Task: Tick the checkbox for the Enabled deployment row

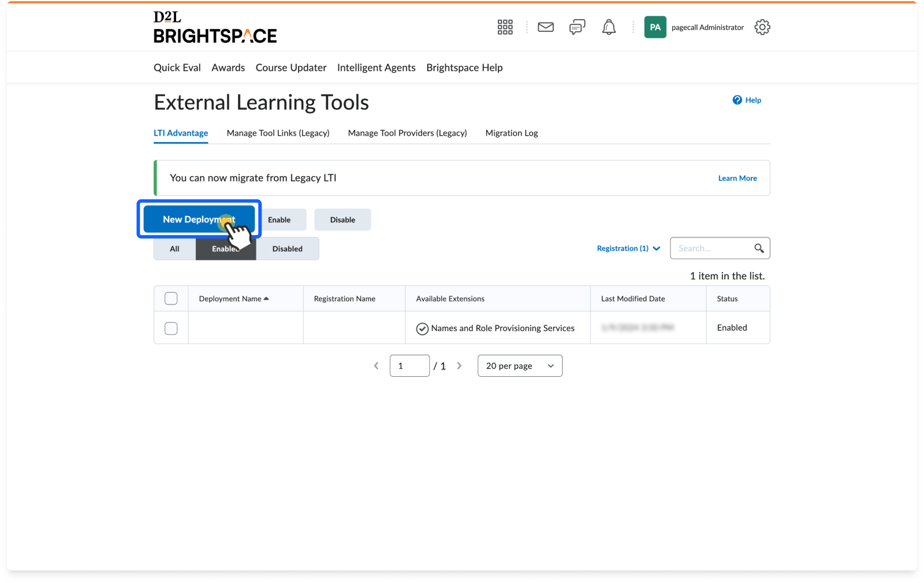Action: point(171,328)
